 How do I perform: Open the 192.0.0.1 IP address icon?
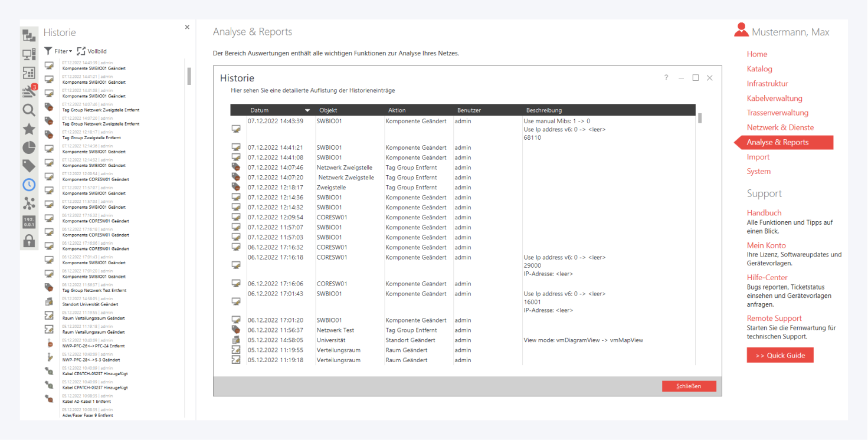coord(29,222)
